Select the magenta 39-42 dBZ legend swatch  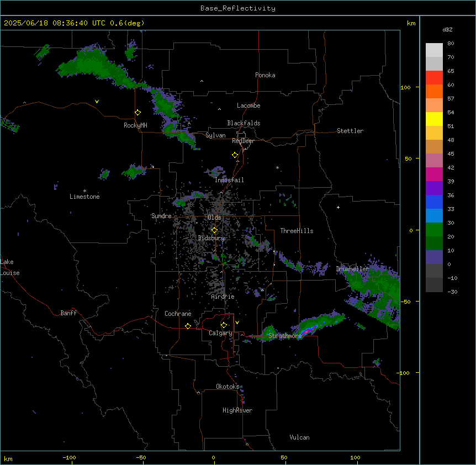click(434, 174)
